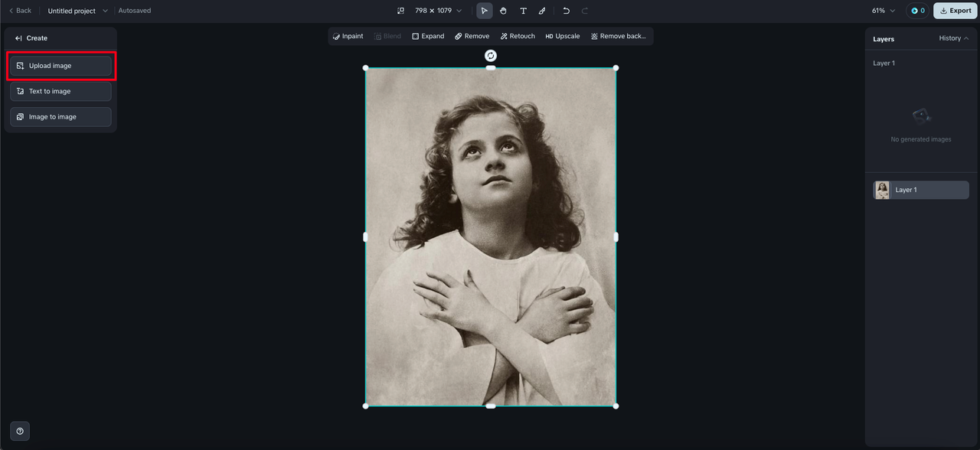The height and width of the screenshot is (450, 980).
Task: Collapse the Create panel
Action: coord(18,38)
